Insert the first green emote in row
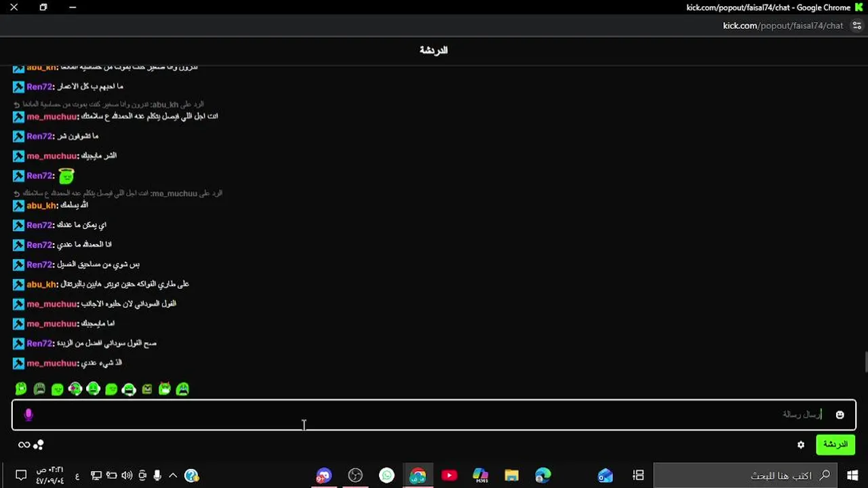Image resolution: width=868 pixels, height=488 pixels. [21, 389]
